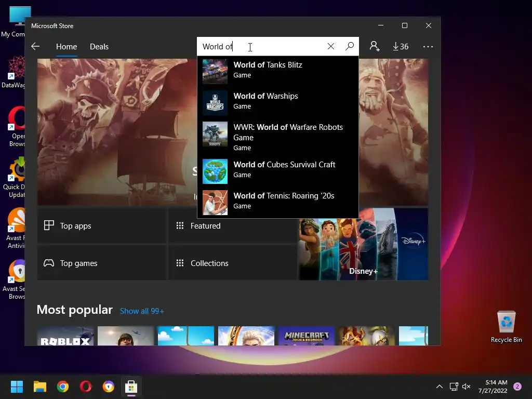Launch Opera from the taskbar
The image size is (532, 399).
86,387
